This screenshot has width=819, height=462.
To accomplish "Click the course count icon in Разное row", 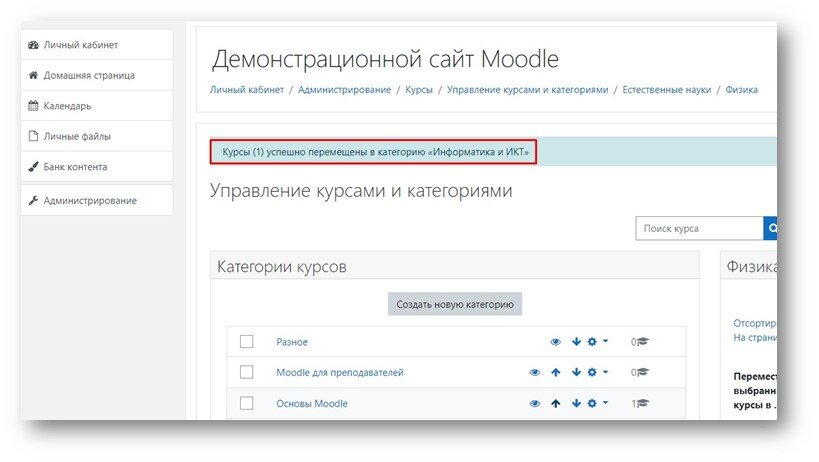I will tap(642, 341).
